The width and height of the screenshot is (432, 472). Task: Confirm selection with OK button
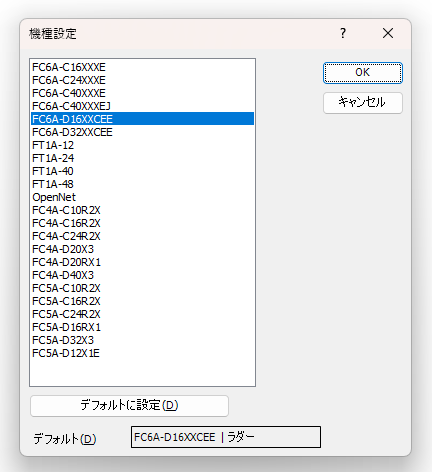[x=363, y=73]
